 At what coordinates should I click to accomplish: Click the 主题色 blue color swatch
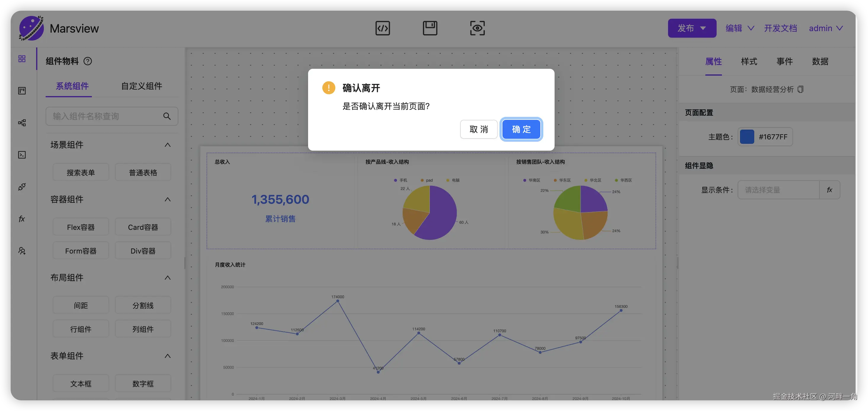[747, 137]
